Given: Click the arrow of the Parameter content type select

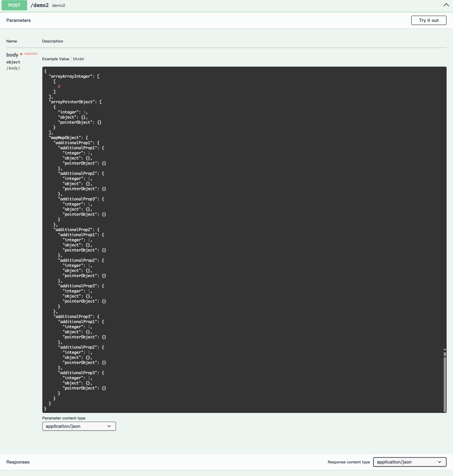Looking at the screenshot, I should (x=109, y=426).
